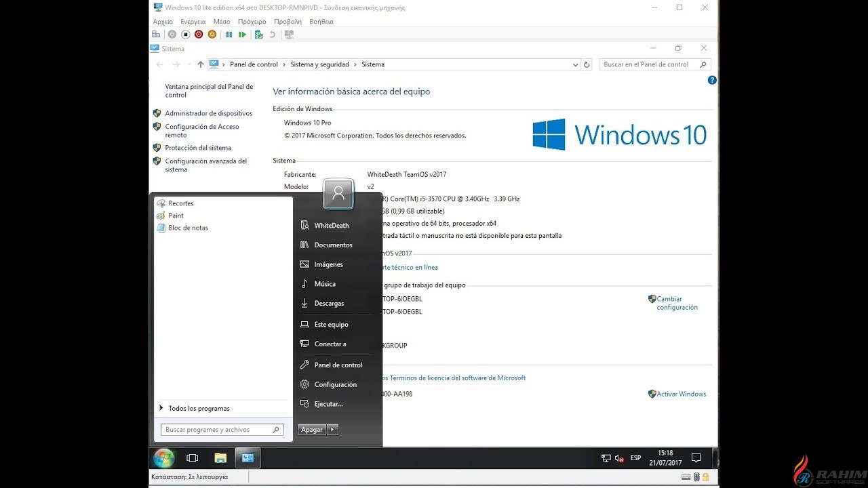Open 'Configuración avanzada del sistema'
Screen dimensions: 868x488
coord(206,165)
